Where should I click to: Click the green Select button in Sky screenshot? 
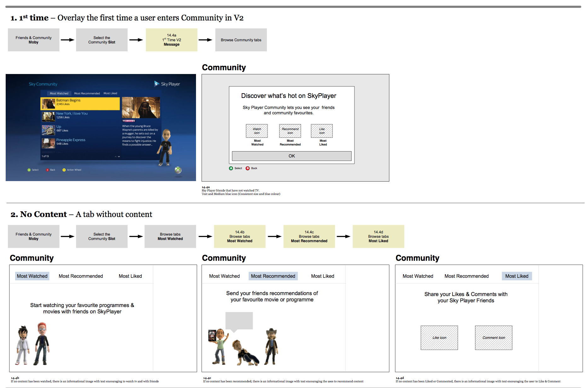(x=33, y=170)
